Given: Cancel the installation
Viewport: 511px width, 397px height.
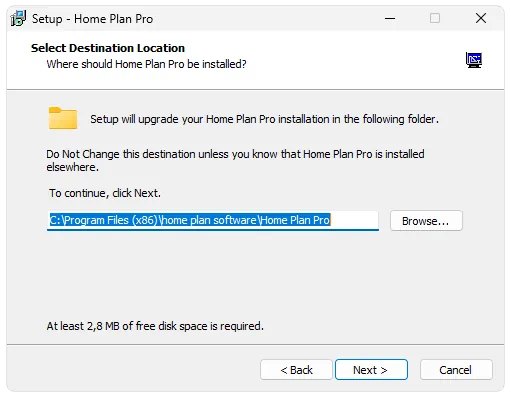Looking at the screenshot, I should coord(456,370).
